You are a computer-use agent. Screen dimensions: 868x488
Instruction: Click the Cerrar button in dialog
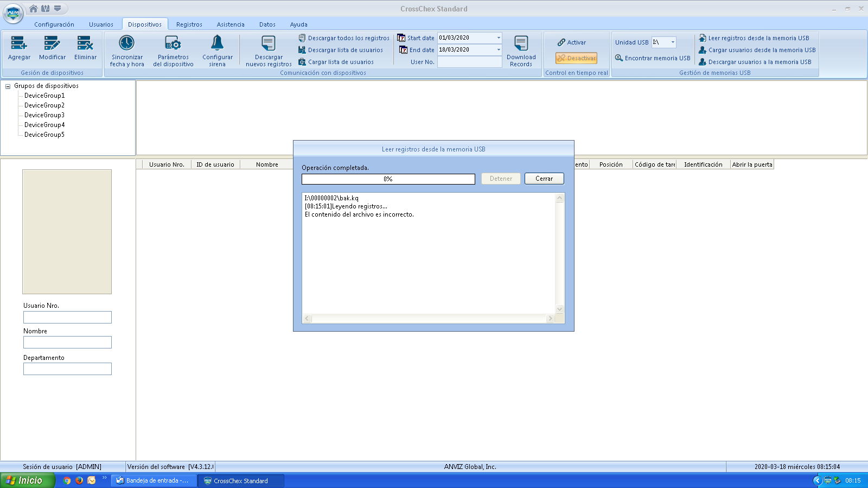pos(544,179)
